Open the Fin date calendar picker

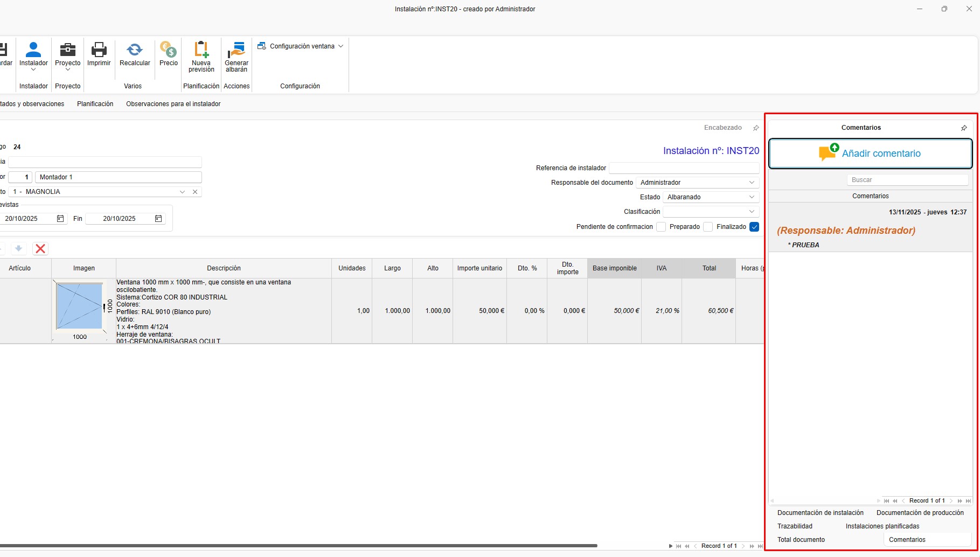tap(158, 219)
